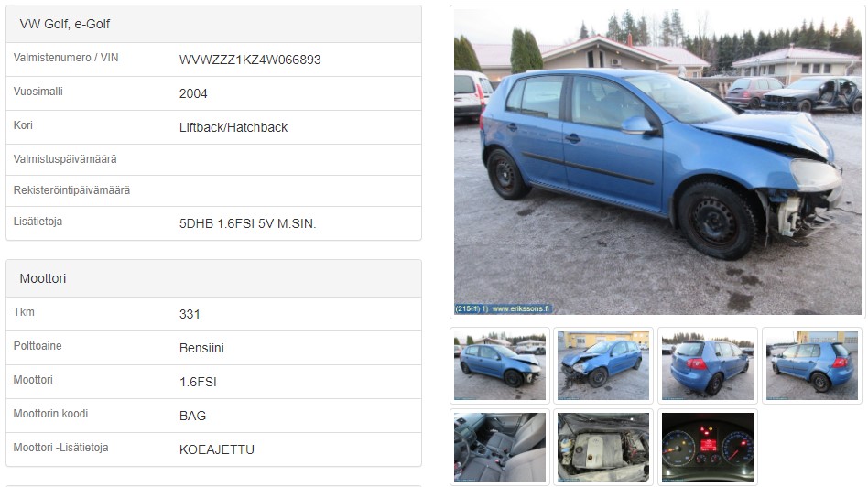Image resolution: width=868 pixels, height=487 pixels.
Task: Open the main blue Golf photo
Action: click(x=657, y=162)
